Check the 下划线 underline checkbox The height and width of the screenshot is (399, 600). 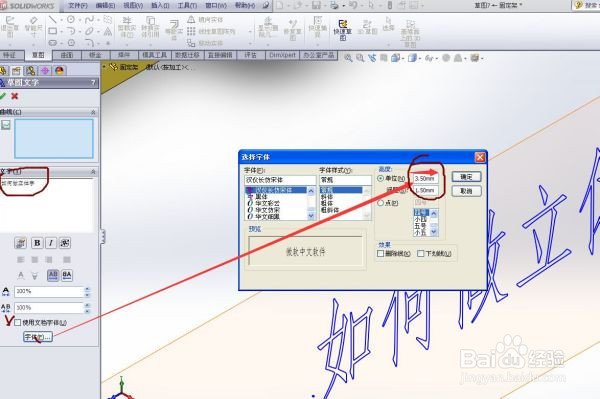[x=421, y=253]
